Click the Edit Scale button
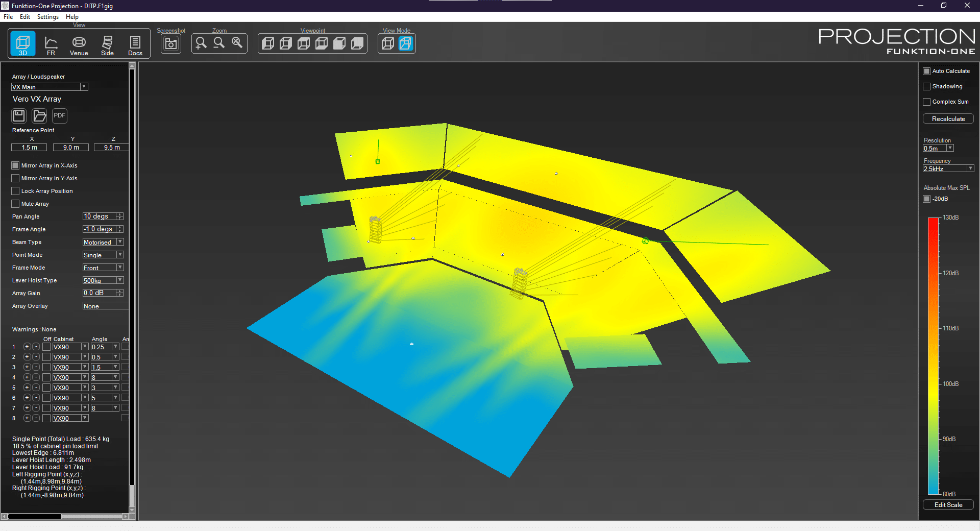The image size is (980, 531). [948, 505]
